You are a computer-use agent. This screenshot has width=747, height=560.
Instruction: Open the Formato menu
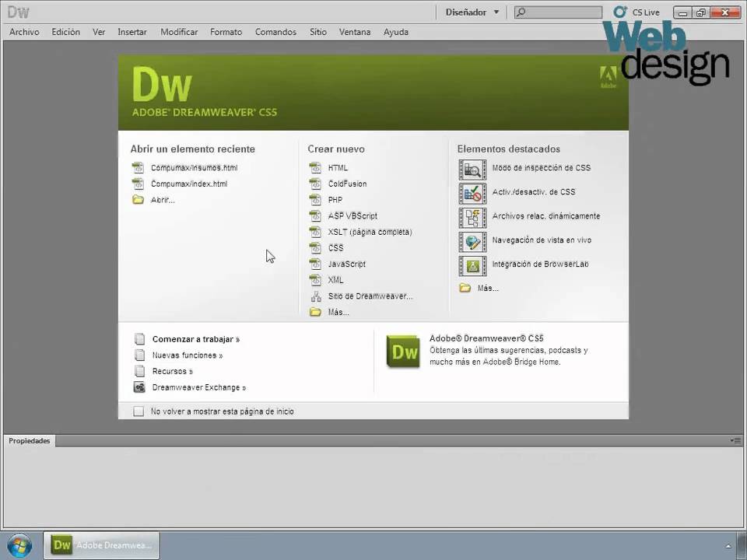tap(226, 32)
